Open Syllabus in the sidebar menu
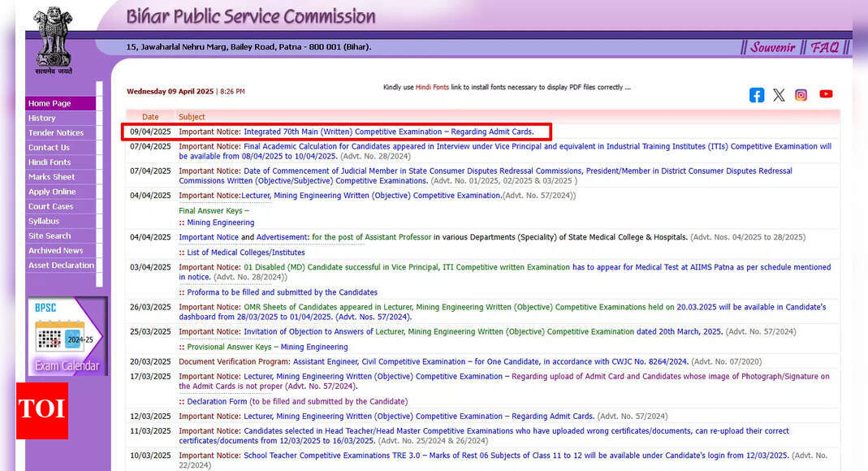868x471 pixels. 60,221
